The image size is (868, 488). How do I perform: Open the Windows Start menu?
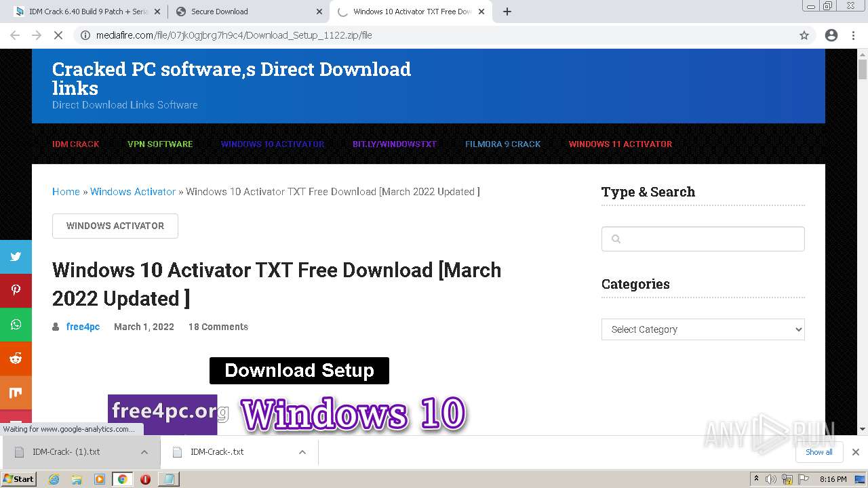point(18,479)
